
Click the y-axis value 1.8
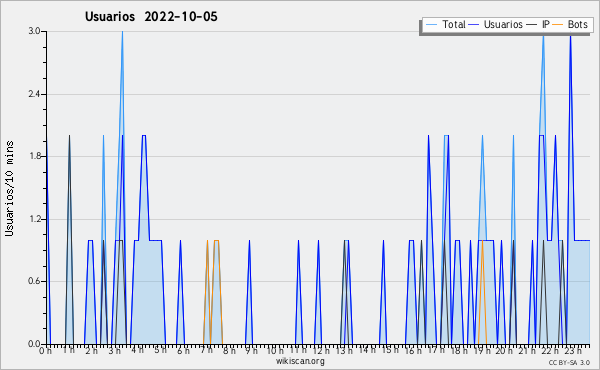(34, 156)
